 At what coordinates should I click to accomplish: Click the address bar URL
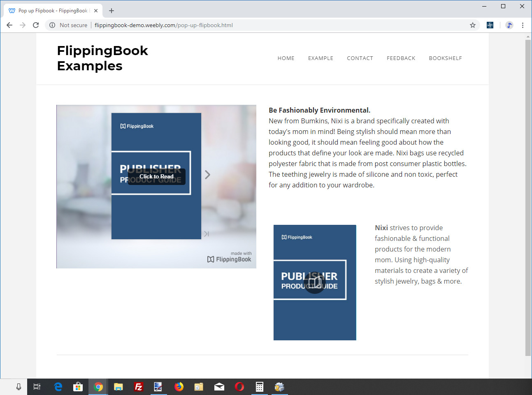click(164, 25)
